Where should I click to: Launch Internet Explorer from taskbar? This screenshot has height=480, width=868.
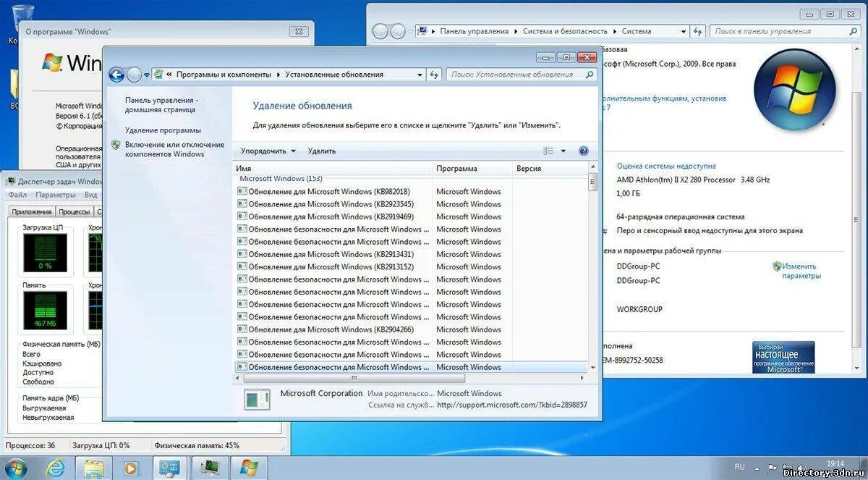pyautogui.click(x=56, y=468)
